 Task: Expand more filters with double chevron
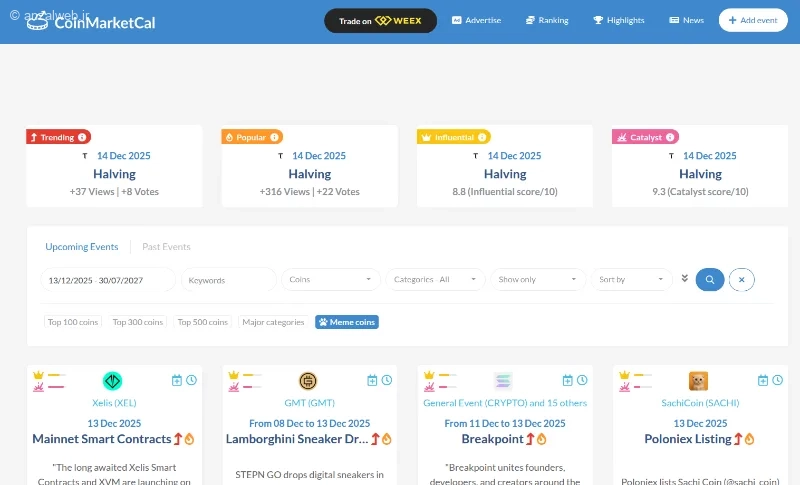(x=685, y=278)
